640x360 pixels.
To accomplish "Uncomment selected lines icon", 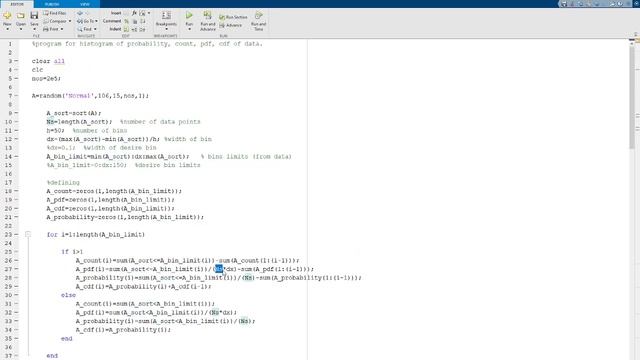I will click(135, 21).
